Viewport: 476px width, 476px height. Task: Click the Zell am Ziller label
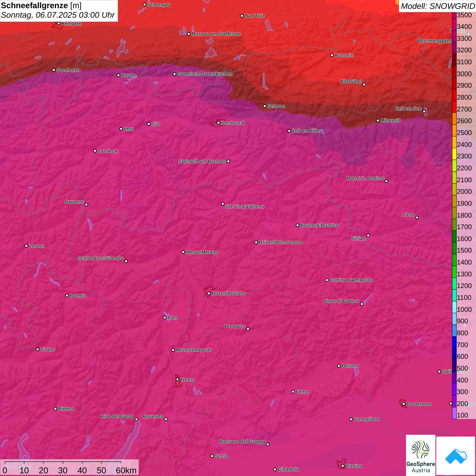pyautogui.click(x=307, y=131)
